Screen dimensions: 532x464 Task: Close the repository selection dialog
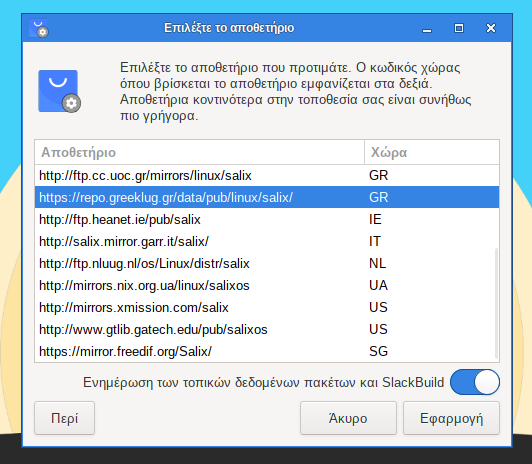pyautogui.click(x=491, y=28)
